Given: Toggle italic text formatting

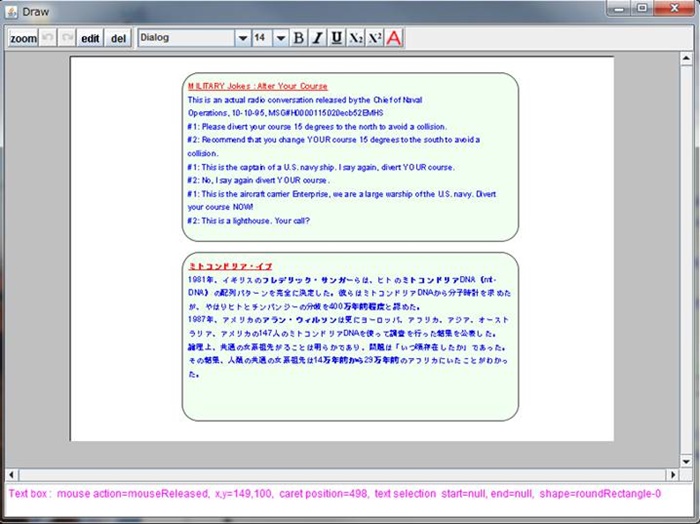Looking at the screenshot, I should pos(317,38).
